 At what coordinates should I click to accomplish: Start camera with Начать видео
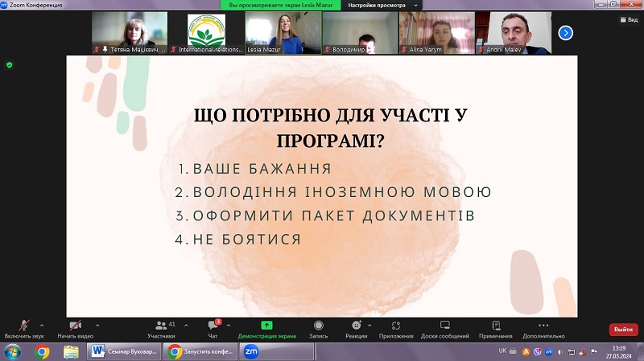point(75,325)
